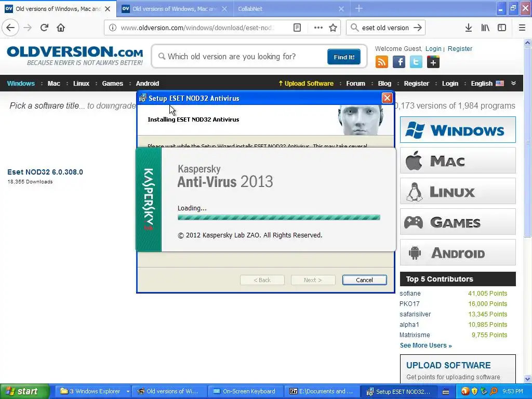Open the Mac category tile

pyautogui.click(x=458, y=161)
